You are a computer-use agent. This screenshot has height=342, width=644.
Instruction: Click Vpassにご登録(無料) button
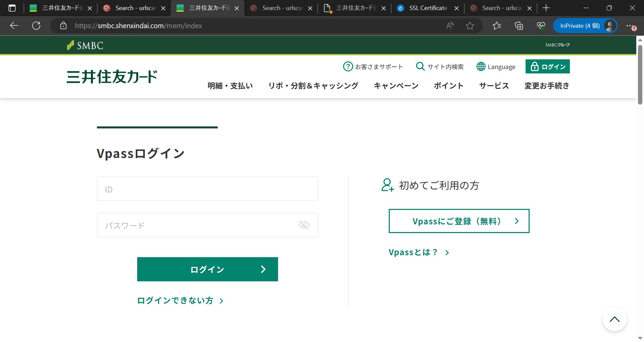[x=459, y=221]
